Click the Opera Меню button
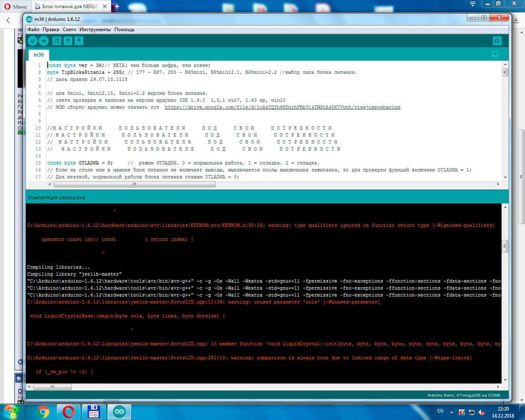Screen dimensions: 525x420 (x=15, y=6)
